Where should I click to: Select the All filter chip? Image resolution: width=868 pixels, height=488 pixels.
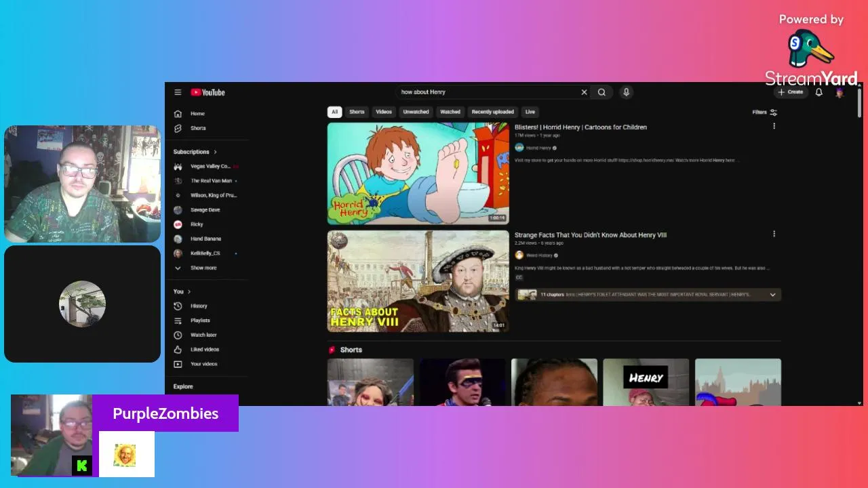[334, 112]
